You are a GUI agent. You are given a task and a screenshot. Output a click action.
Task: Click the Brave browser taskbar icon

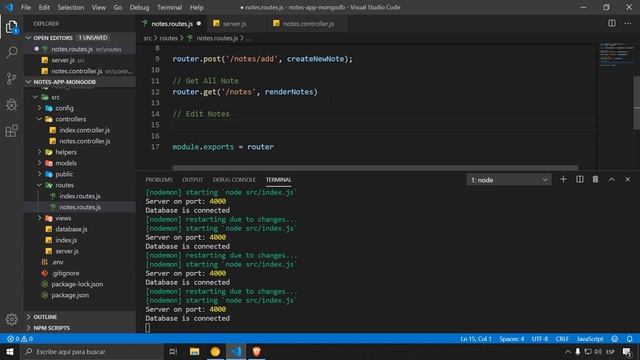click(x=256, y=351)
